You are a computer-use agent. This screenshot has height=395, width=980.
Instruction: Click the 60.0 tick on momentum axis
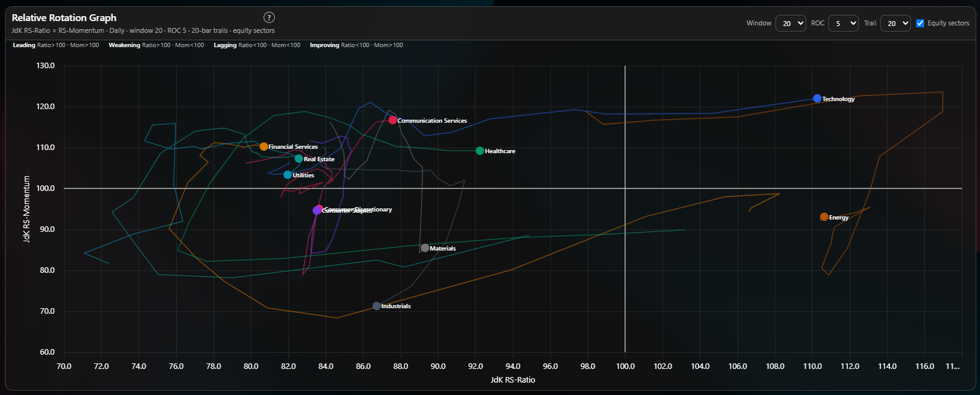[47, 352]
